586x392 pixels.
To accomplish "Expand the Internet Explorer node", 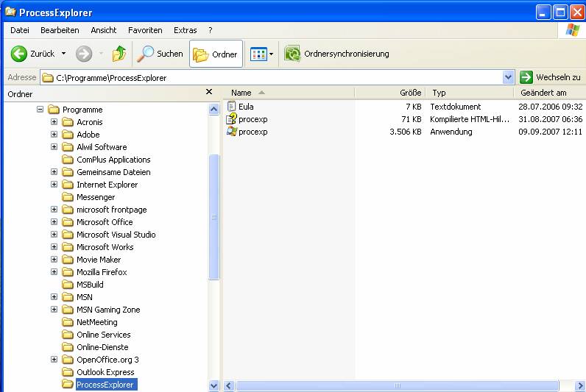I will pos(54,185).
